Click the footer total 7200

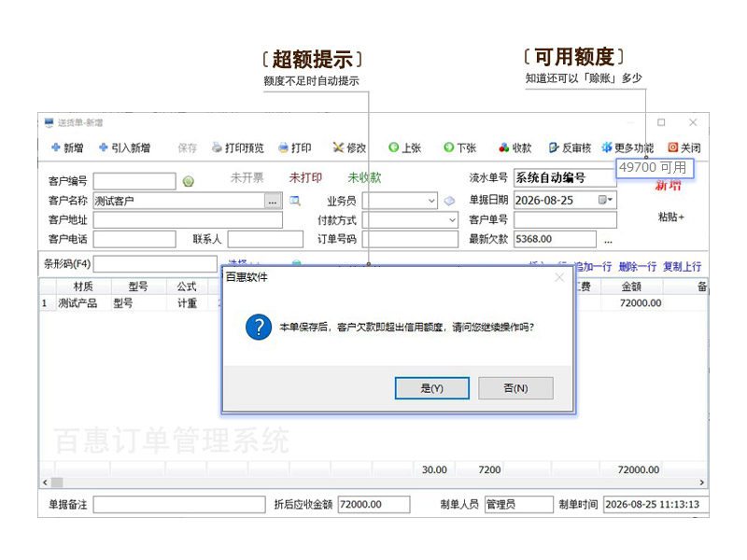click(489, 470)
